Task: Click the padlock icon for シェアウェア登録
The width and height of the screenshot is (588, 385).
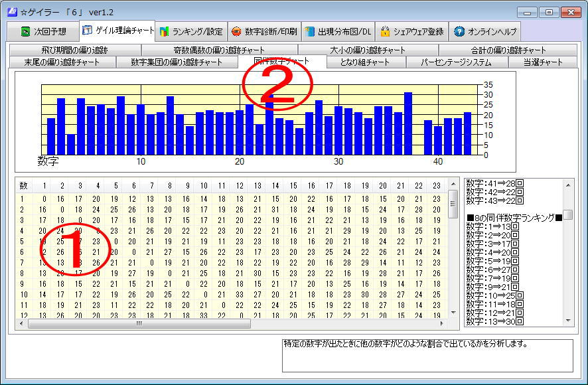Action: [x=384, y=31]
